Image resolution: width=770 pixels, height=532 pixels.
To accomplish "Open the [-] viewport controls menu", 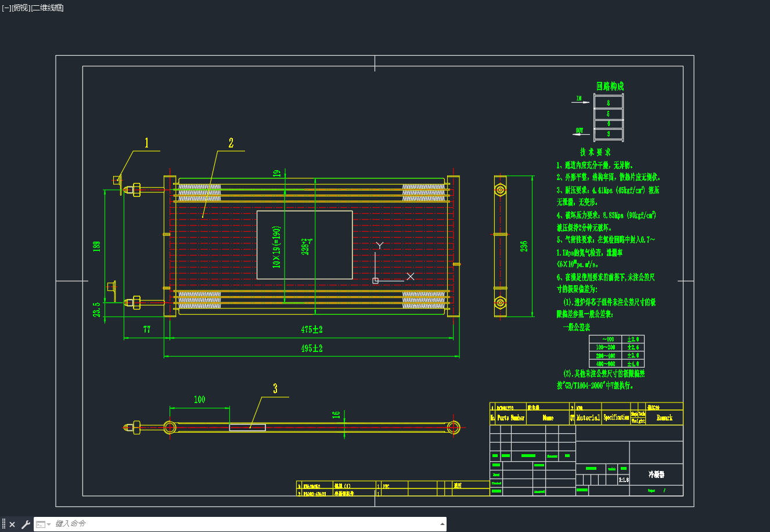I will coord(7,8).
